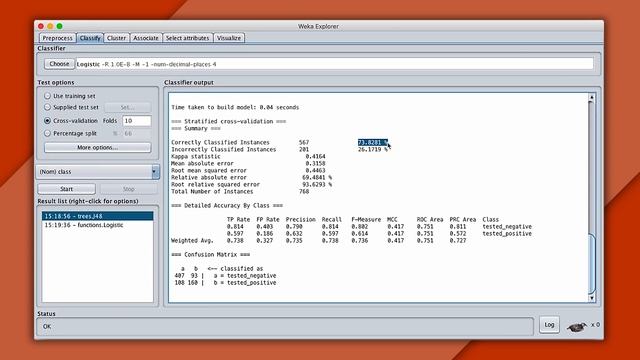Click the Set... test set button
Screen dimensions: 640x360
coord(127,107)
